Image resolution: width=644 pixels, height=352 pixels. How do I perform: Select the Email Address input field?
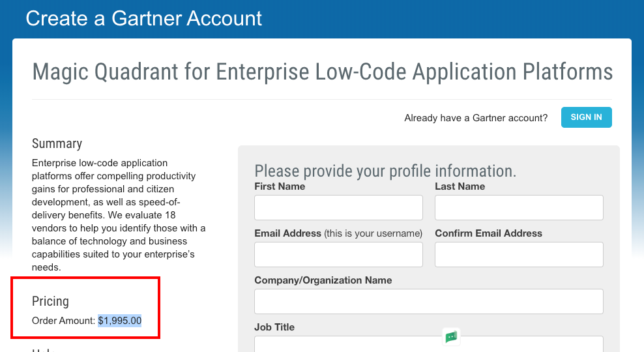pos(338,254)
